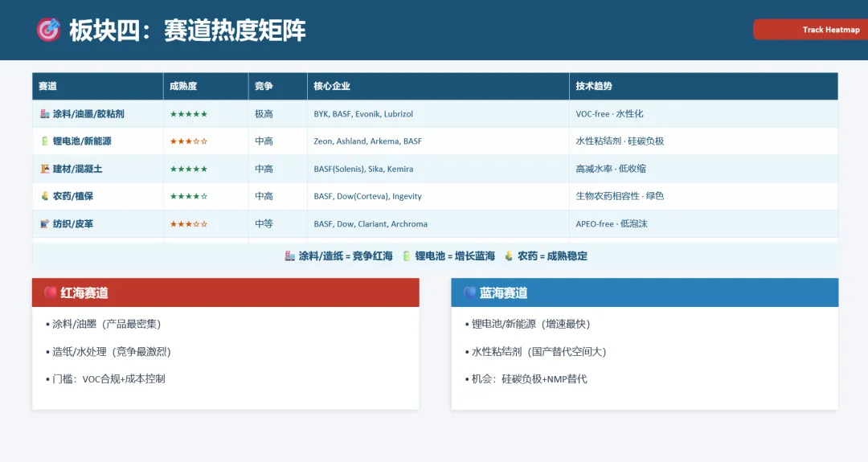This screenshot has width=868, height=462.
Task: Click the red circle icon in 红海赛道 header
Action: pos(51,292)
